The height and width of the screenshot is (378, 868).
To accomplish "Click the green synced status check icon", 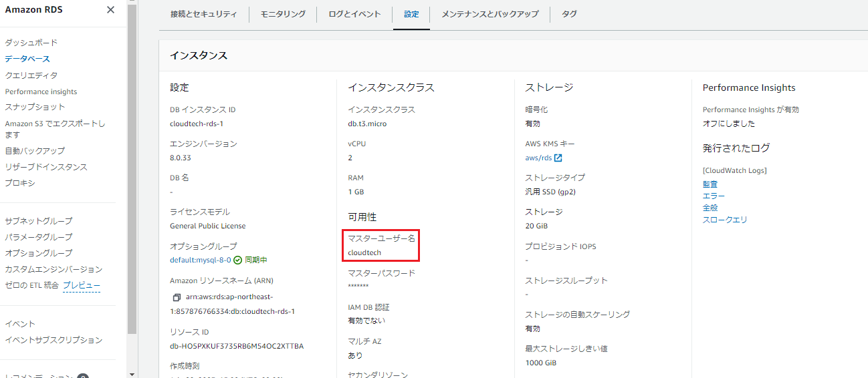I will (237, 260).
